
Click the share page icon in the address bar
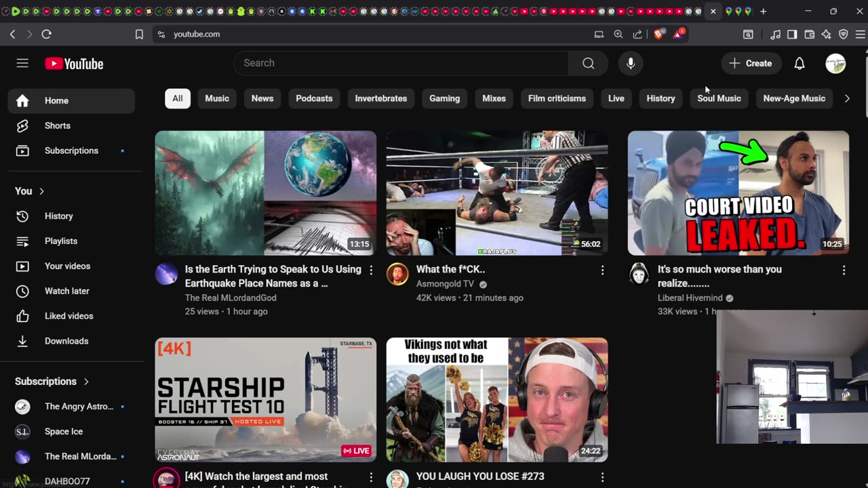637,34
